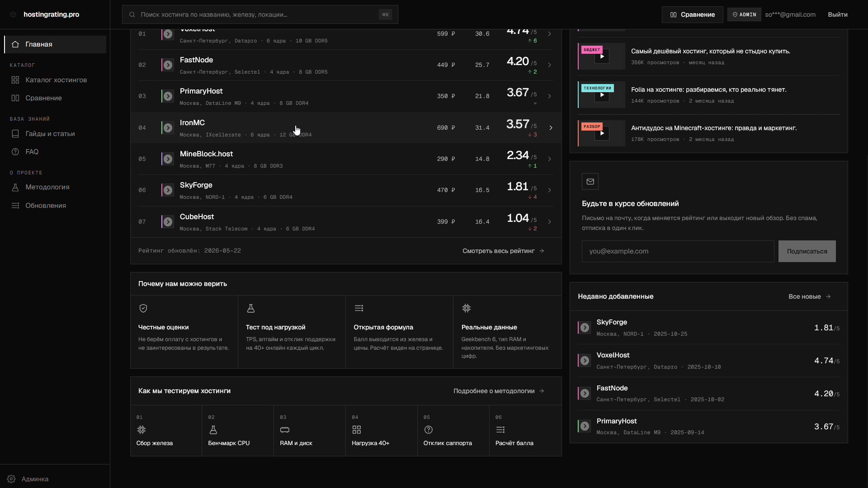This screenshot has width=868, height=488.
Task: Click the Подписаться button
Action: click(807, 251)
